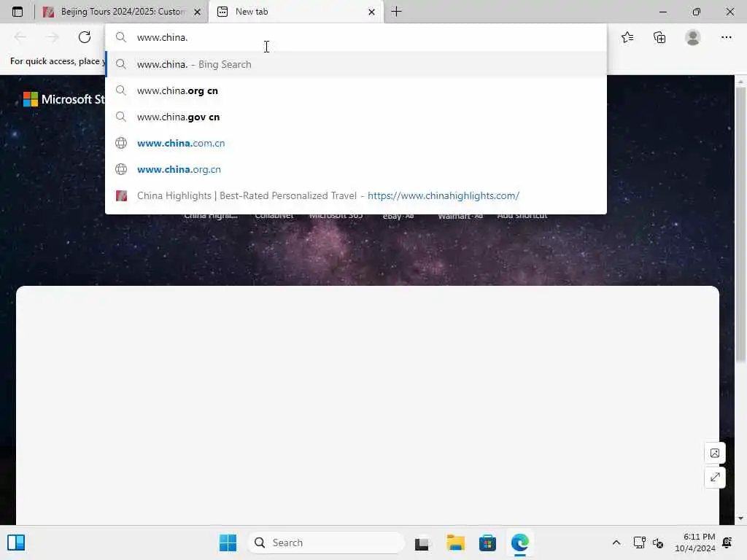Image resolution: width=747 pixels, height=560 pixels.
Task: Click the search magnifier in address bar
Action: coord(121,37)
